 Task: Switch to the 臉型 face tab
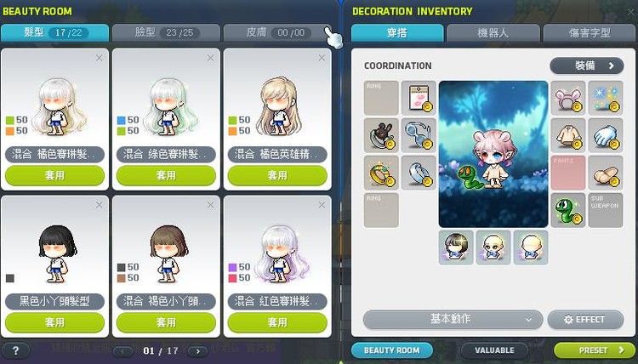coord(166,32)
